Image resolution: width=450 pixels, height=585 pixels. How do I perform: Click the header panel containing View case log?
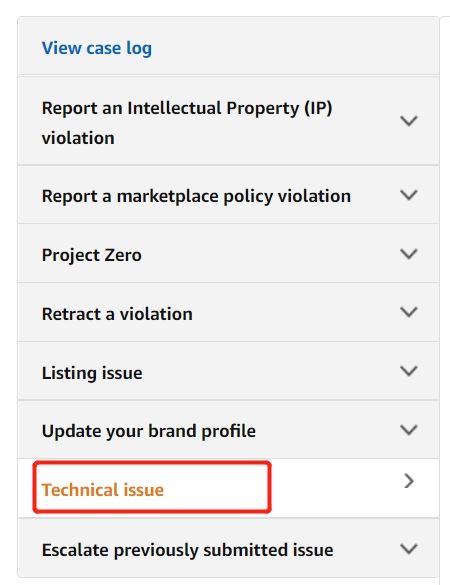[228, 46]
